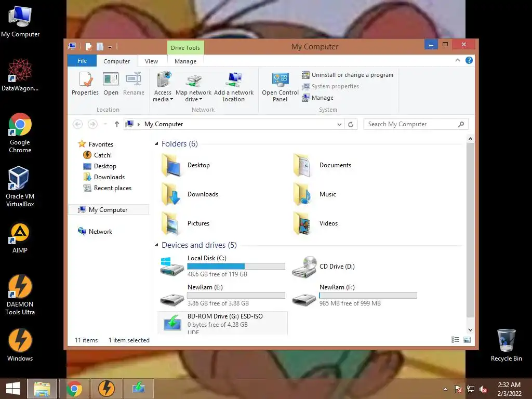The height and width of the screenshot is (399, 532).
Task: Click Manage in the System group
Action: (318, 98)
